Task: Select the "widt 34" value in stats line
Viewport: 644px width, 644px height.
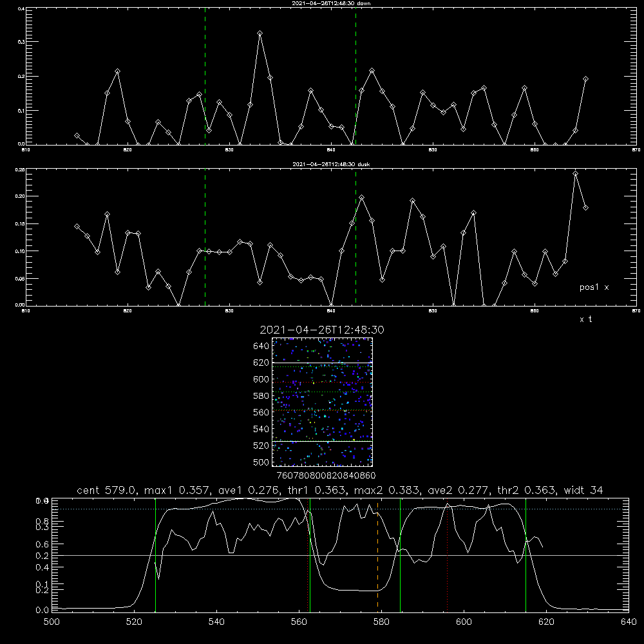Action: [583, 490]
